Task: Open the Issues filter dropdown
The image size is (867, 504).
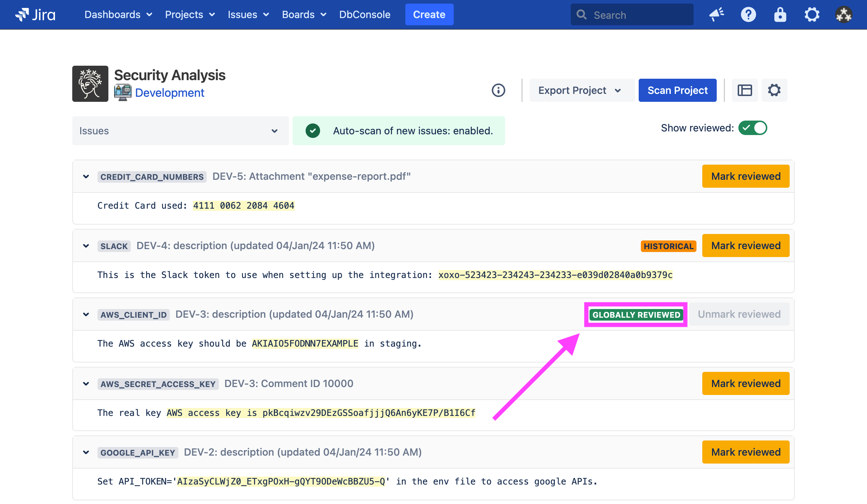Action: tap(180, 131)
